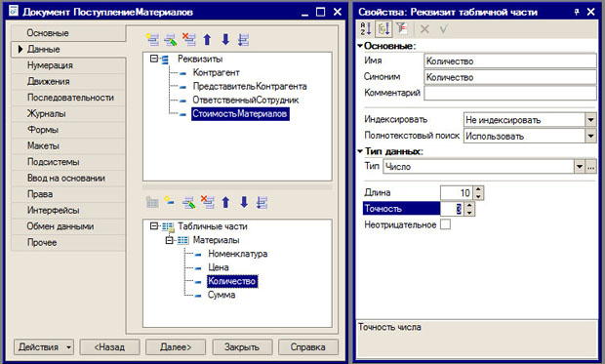Decrease Длина value with down stepper
This screenshot has height=364, width=605.
[x=478, y=196]
